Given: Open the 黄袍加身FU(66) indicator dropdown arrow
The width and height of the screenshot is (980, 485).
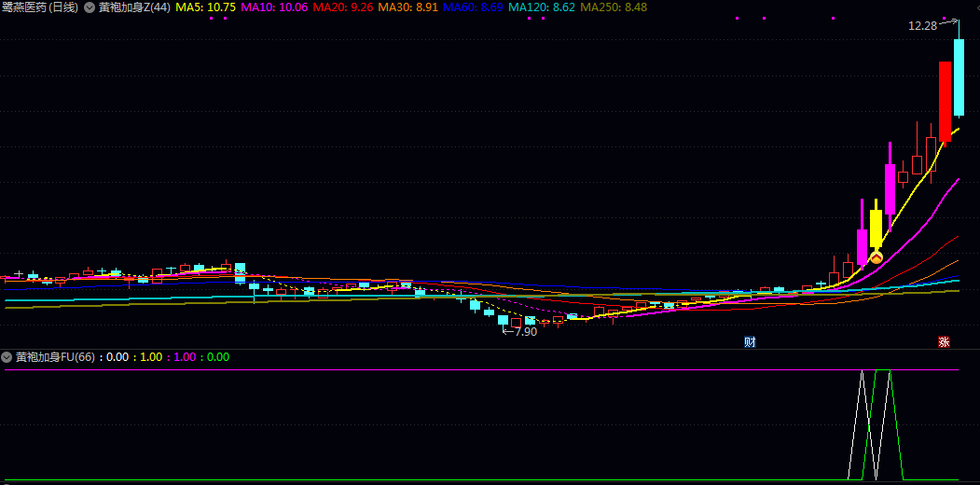Looking at the screenshot, I should coord(7,357).
